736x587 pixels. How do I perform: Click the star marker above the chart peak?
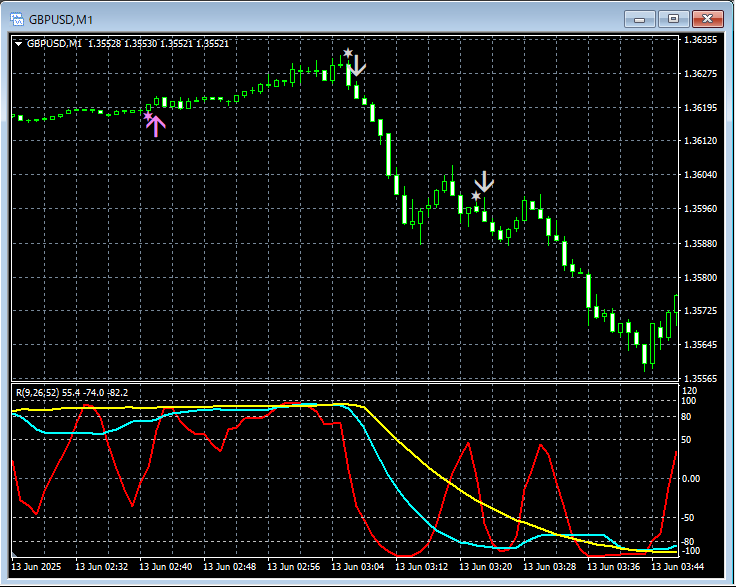[x=347, y=53]
